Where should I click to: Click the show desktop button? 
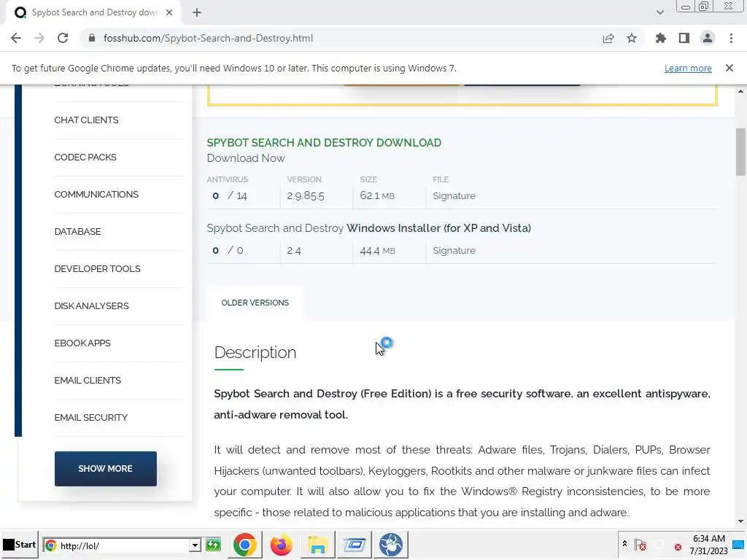738,545
